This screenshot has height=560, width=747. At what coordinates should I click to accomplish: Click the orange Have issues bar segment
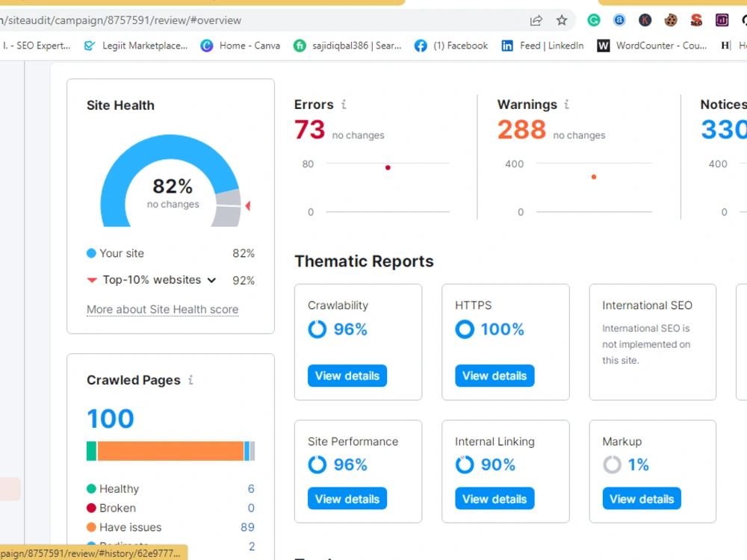pyautogui.click(x=170, y=451)
